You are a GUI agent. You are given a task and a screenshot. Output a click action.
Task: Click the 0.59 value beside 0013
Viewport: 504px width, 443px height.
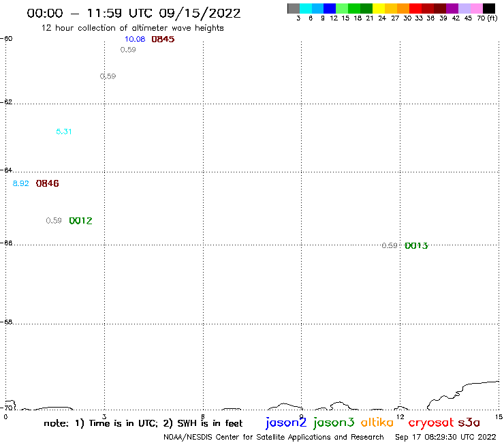pos(390,246)
